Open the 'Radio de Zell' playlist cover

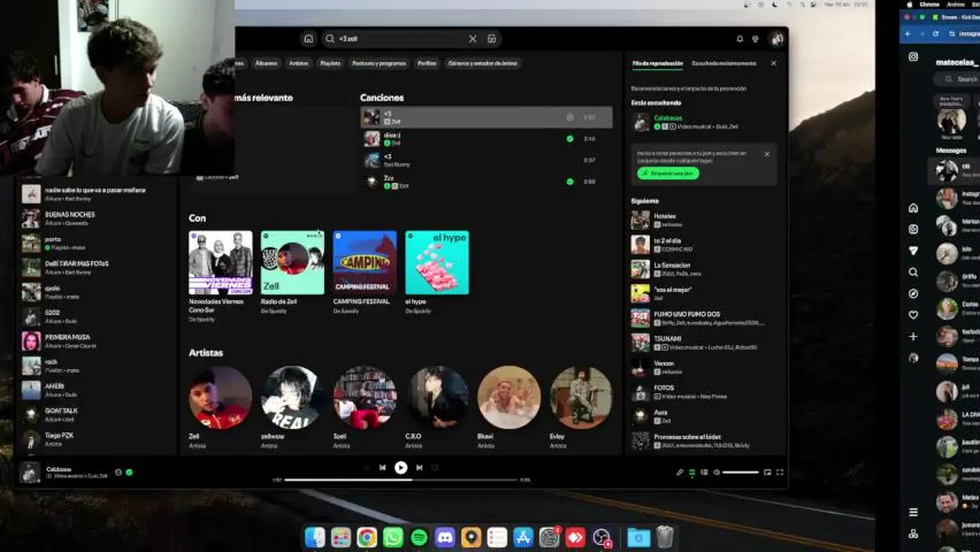point(293,263)
